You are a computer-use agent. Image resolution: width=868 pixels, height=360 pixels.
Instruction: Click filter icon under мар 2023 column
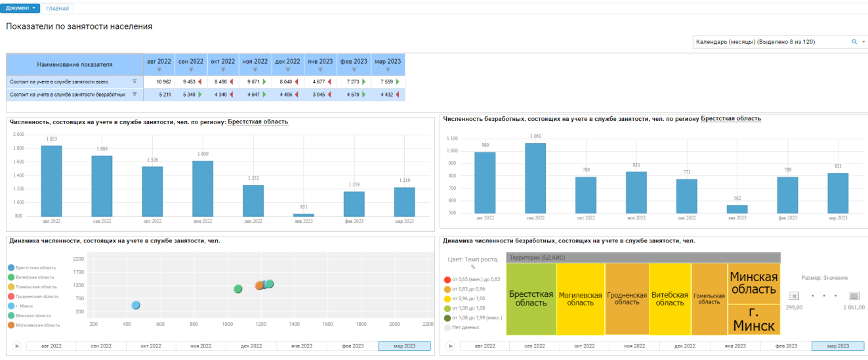tap(387, 69)
